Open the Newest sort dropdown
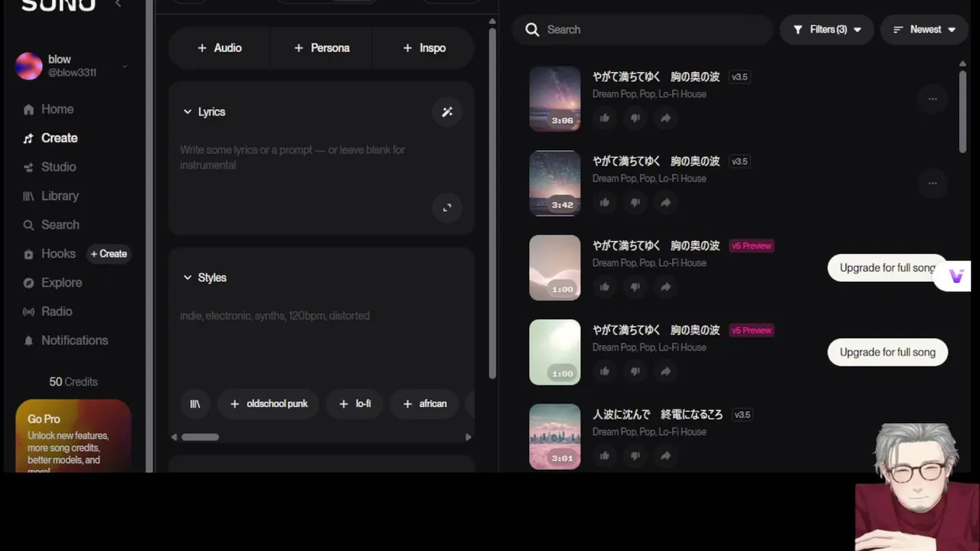This screenshot has height=551, width=980. 924,30
